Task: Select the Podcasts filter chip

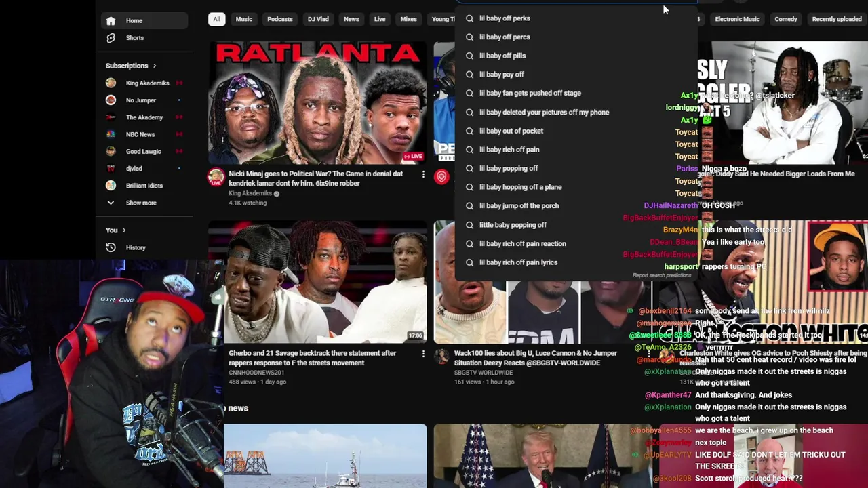Action: (x=280, y=19)
